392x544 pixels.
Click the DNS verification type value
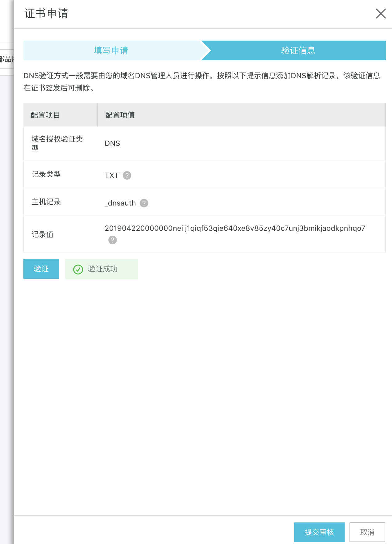click(x=112, y=143)
